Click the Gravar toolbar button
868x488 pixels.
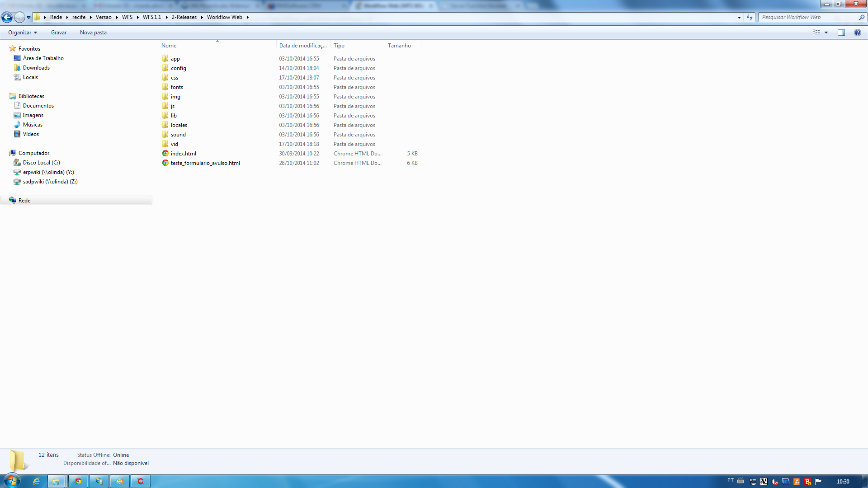[59, 33]
